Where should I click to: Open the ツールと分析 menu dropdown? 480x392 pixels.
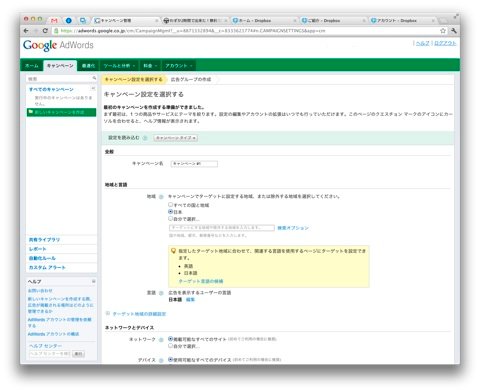[x=119, y=66]
